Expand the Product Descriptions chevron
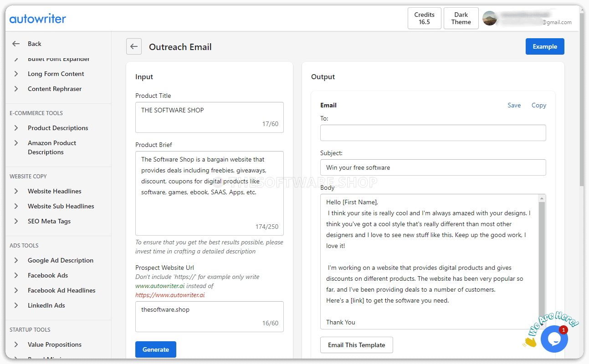 tap(16, 128)
